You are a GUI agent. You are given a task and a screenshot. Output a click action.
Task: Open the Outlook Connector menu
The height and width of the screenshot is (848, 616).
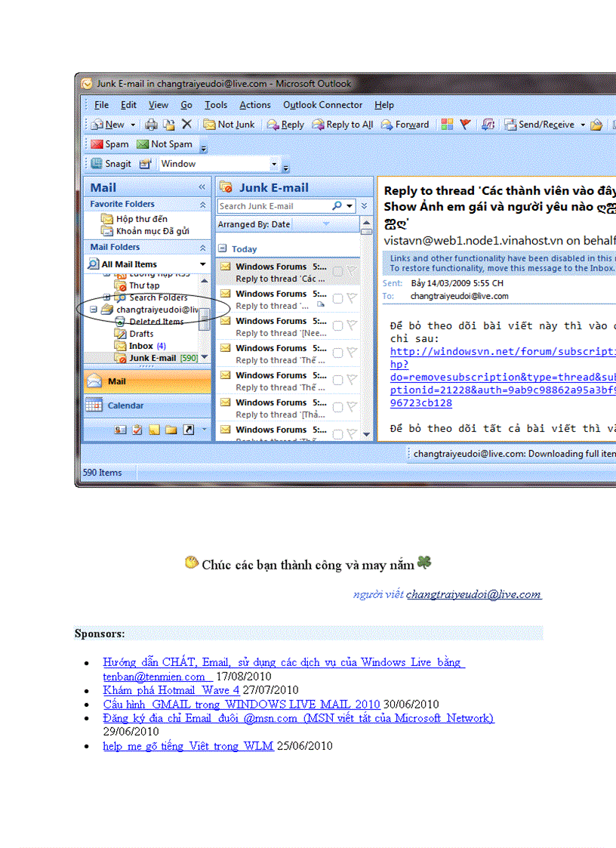pos(322,105)
